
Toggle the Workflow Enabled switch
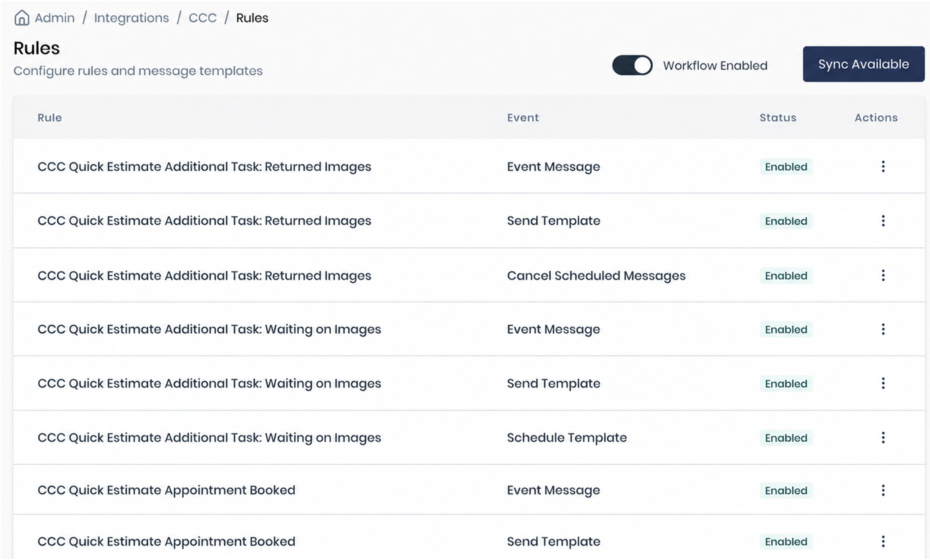(632, 65)
